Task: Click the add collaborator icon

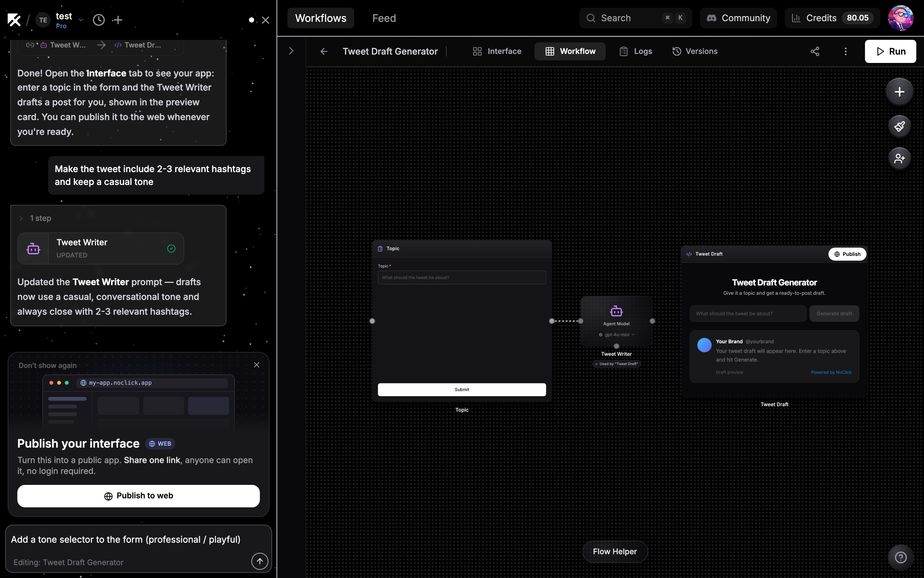Action: click(900, 158)
